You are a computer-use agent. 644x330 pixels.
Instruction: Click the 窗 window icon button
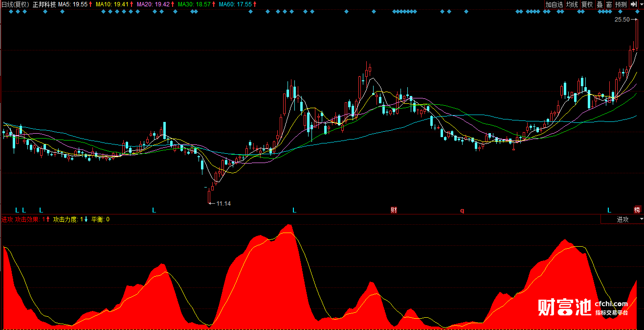[x=609, y=4]
